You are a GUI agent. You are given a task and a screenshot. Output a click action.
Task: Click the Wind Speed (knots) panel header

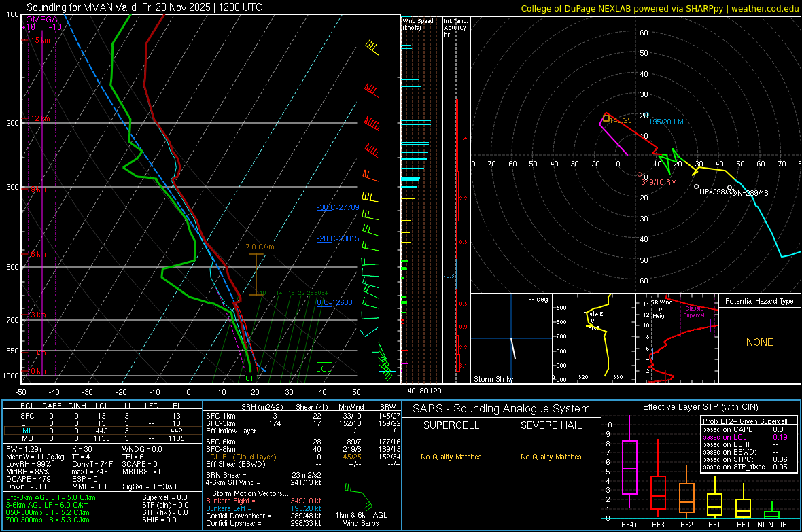[x=418, y=24]
